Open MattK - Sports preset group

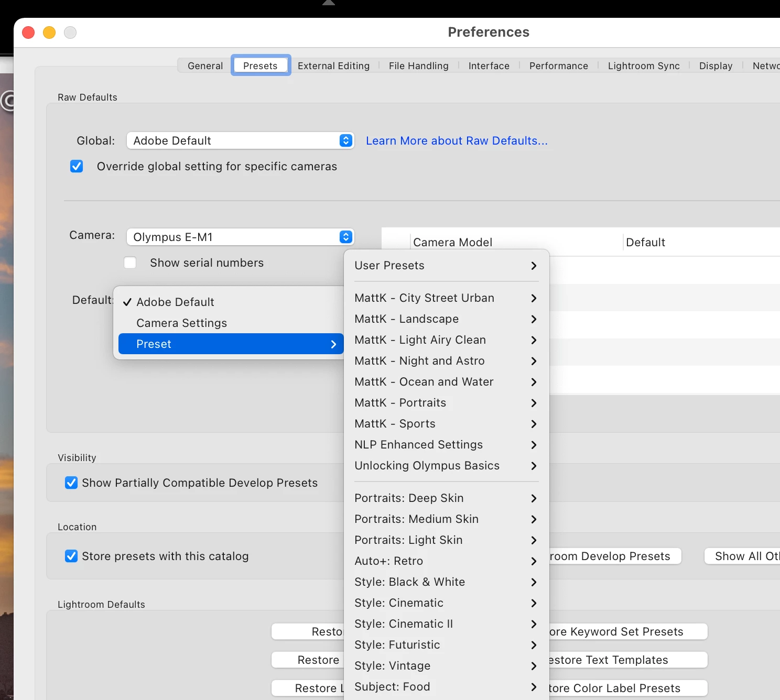coord(446,423)
